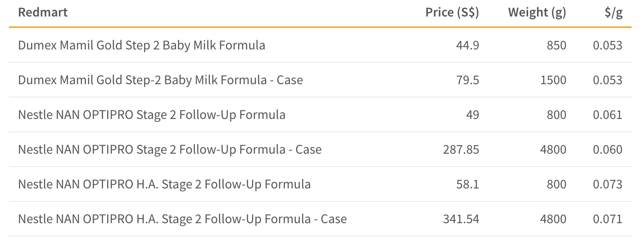This screenshot has height=245, width=644.
Task: Click Nestle NAN OPTIPRO Stage 2 Formula - Case
Action: [x=170, y=150]
